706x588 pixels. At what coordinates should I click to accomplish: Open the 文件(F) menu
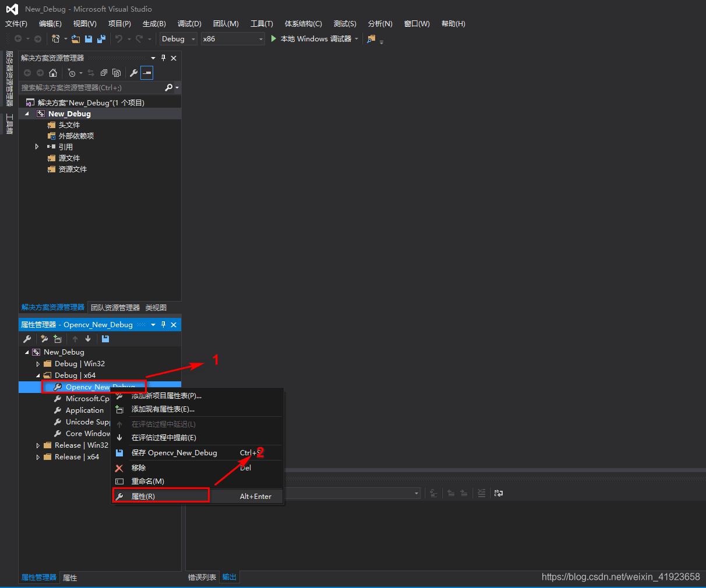click(16, 24)
